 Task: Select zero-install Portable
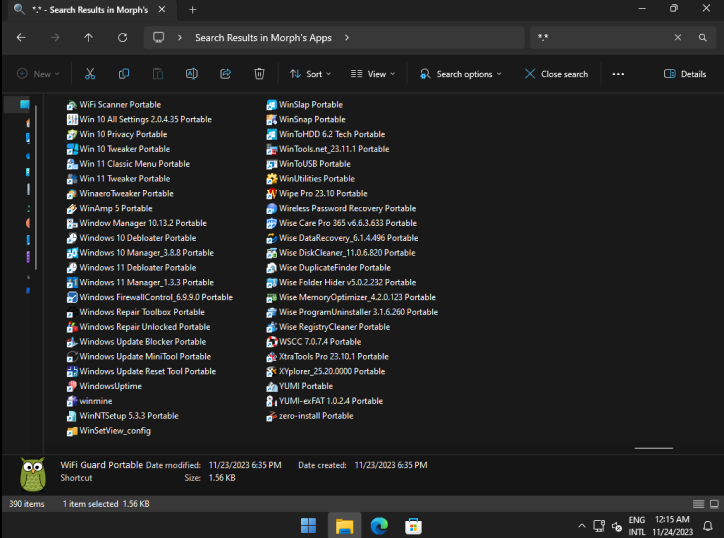pos(310,416)
